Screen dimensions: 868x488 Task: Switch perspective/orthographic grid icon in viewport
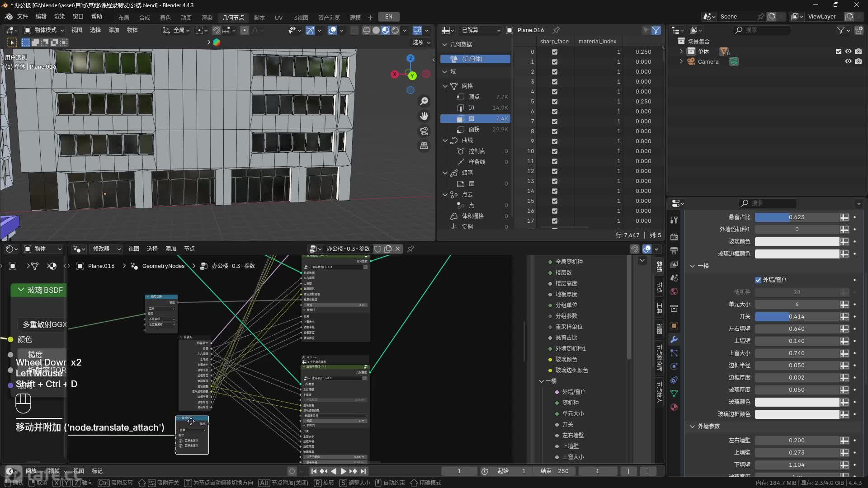point(424,146)
